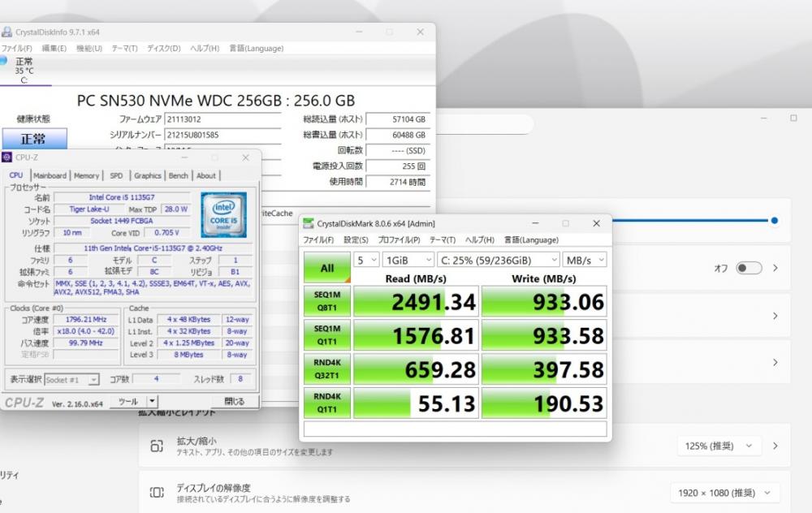The height and width of the screenshot is (513, 812).
Task: Expand the 拡大/縮小 row chevron
Action: tap(775, 446)
